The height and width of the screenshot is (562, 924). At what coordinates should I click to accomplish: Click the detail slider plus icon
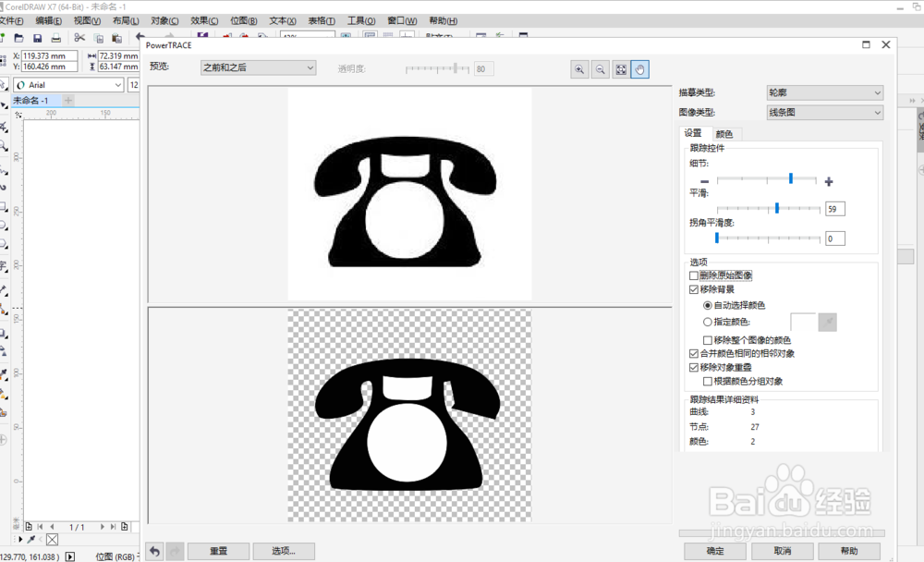(x=829, y=181)
